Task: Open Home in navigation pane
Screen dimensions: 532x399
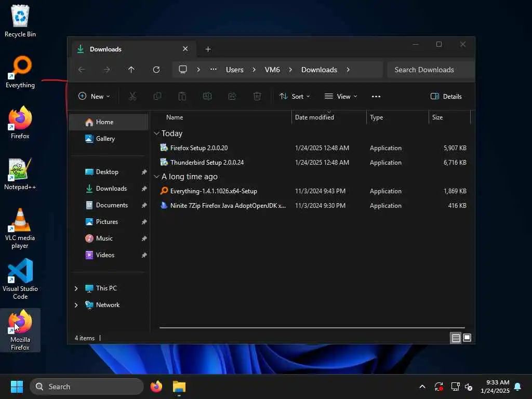Action: [109, 122]
